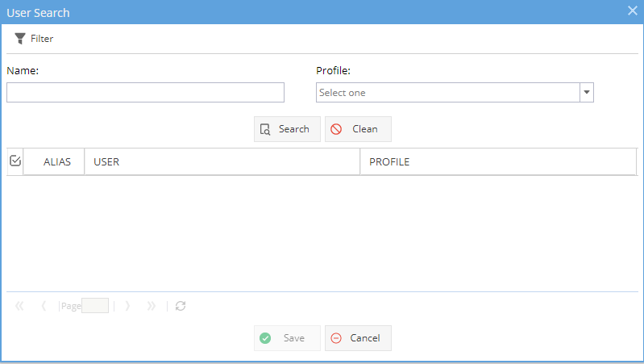Go to next page of results
Screen dimensions: 644x364
coord(127,306)
